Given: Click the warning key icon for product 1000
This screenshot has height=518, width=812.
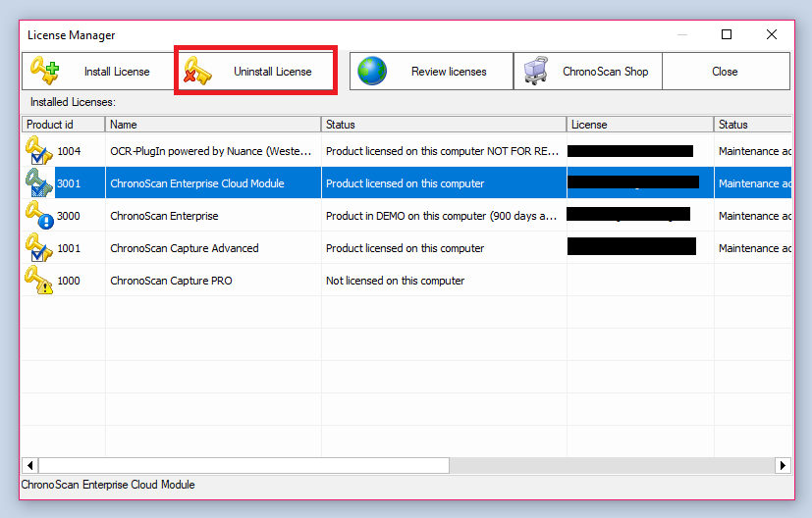Looking at the screenshot, I should 39,280.
